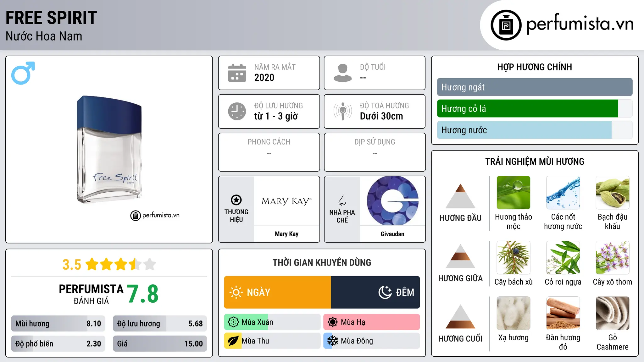Screen dimensions: 644x362
Task: Click the Mùa Xuân season bar
Action: (272, 322)
